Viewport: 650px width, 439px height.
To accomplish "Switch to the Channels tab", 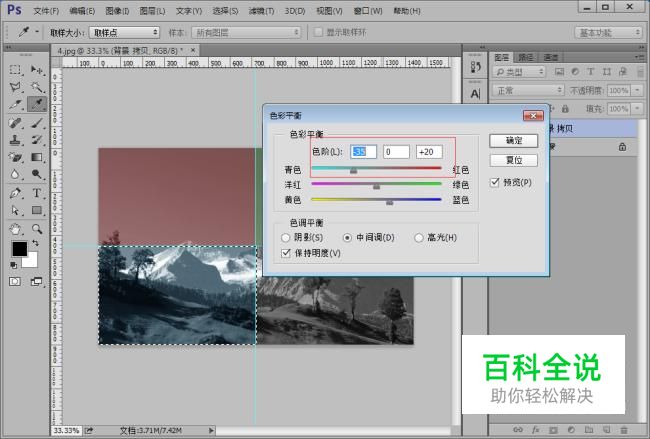I will [x=551, y=57].
